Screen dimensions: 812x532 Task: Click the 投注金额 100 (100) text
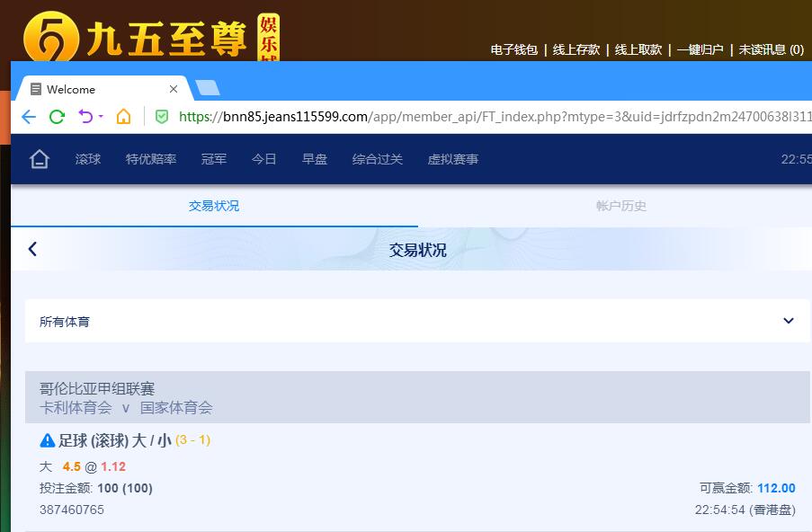click(96, 488)
